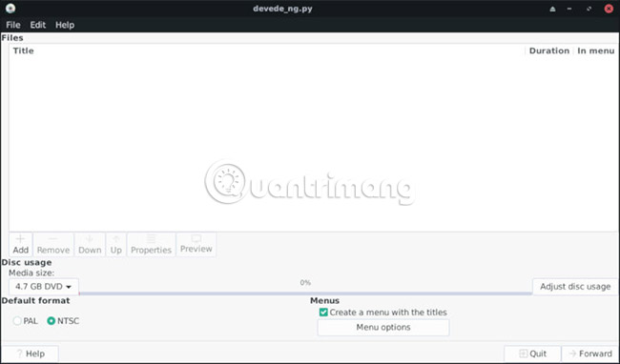Close the devede_ng.py window
The width and height of the screenshot is (620, 364).
point(609,9)
